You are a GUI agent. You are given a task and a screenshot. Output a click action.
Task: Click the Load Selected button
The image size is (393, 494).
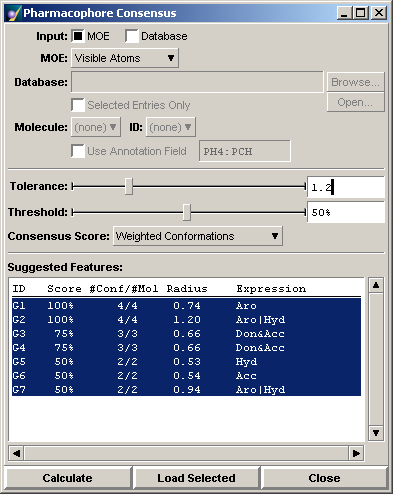(196, 478)
